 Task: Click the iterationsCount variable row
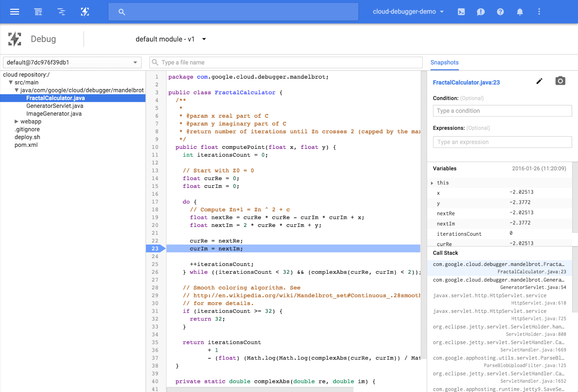500,234
